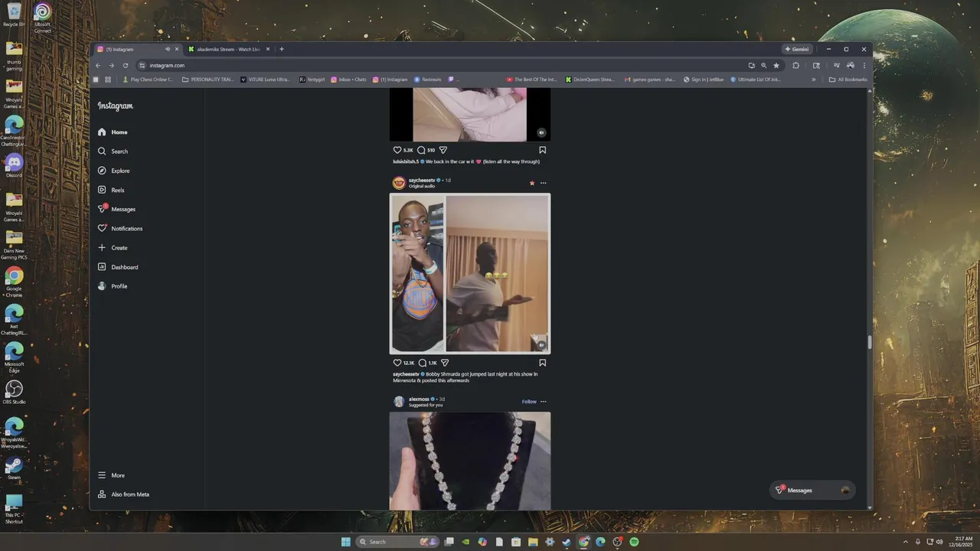The image size is (980, 551).
Task: Click the taskbar Search box
Action: [x=397, y=542]
